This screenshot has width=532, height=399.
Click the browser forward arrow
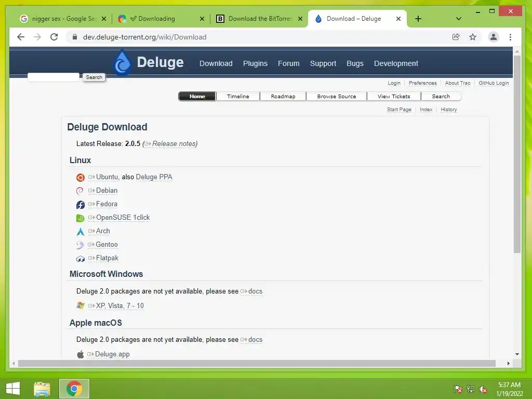(37, 37)
